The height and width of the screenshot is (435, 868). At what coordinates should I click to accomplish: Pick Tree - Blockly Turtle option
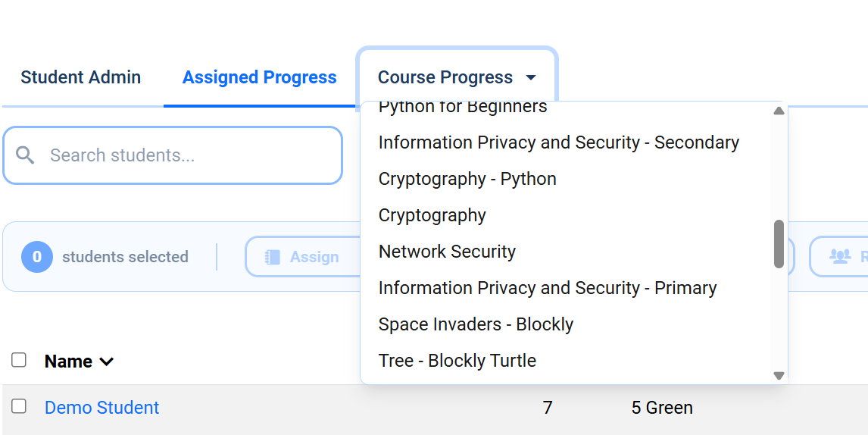457,361
